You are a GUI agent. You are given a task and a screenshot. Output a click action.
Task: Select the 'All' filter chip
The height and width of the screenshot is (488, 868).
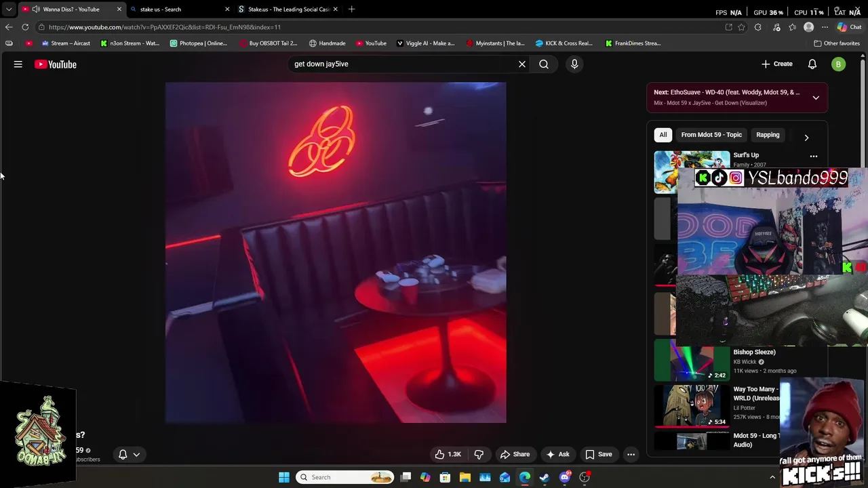point(663,135)
